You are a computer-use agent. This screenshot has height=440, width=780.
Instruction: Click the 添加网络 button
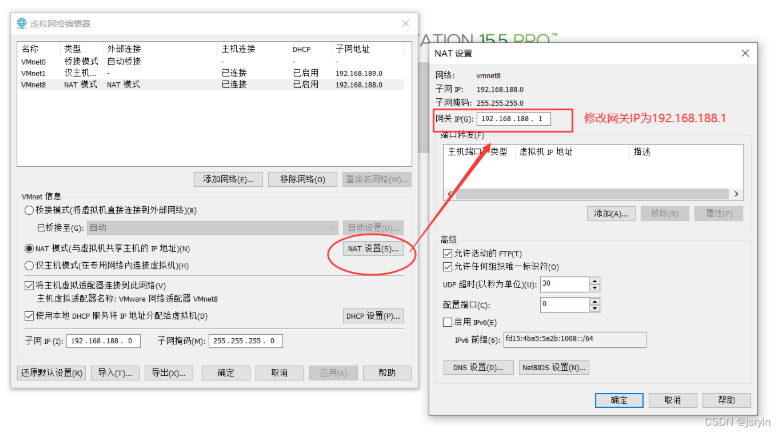pyautogui.click(x=228, y=179)
